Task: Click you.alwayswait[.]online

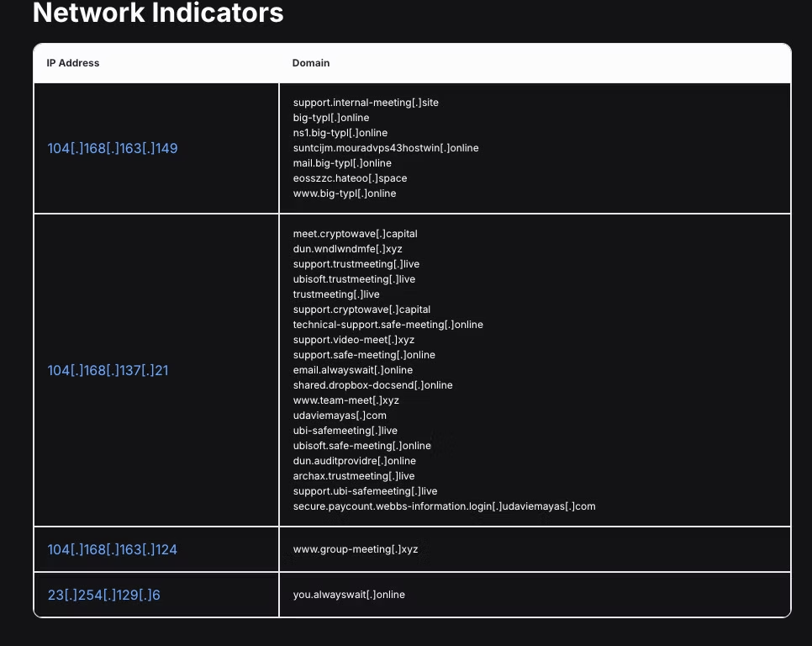Action: 348,594
